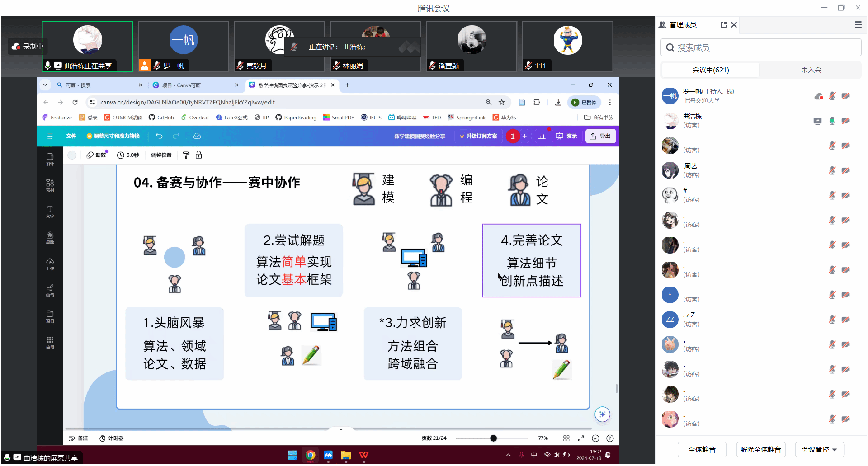Open the 上传 (Uploads) sidebar panel

(x=50, y=264)
